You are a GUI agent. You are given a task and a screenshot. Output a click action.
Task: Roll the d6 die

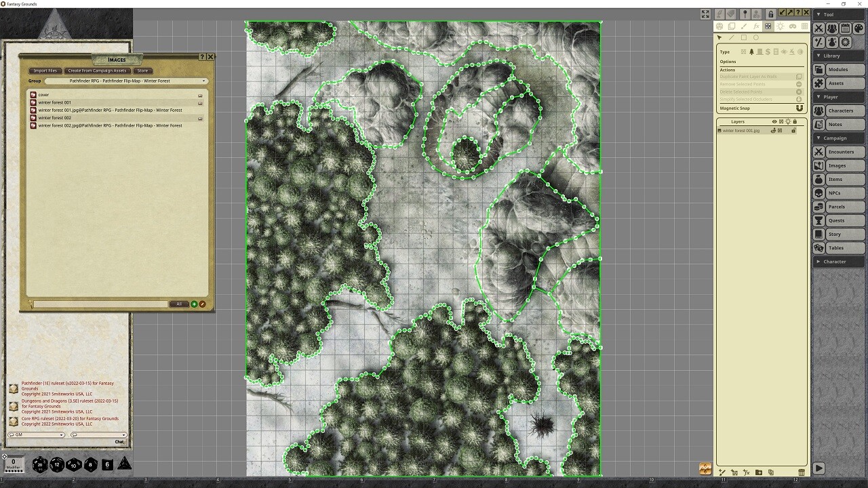point(107,464)
